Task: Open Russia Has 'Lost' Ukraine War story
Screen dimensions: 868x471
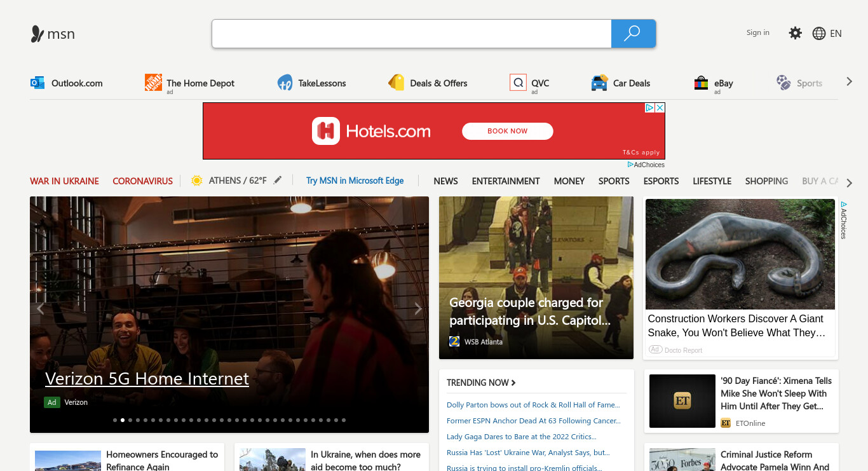Action: [528, 453]
